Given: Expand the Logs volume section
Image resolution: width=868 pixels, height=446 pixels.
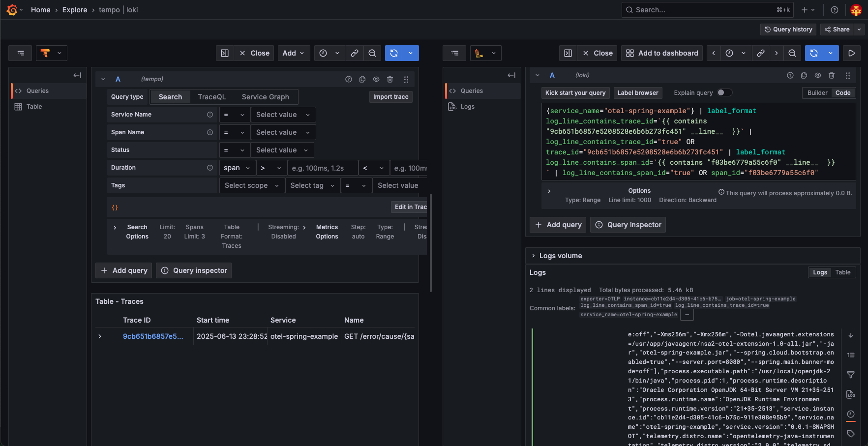Looking at the screenshot, I should pos(533,256).
